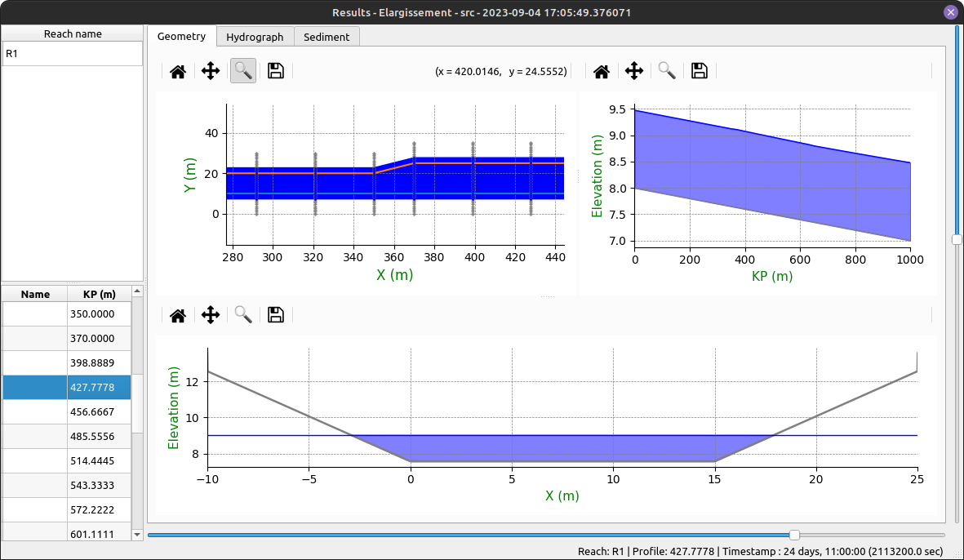Click the Name column header
964x560 pixels.
pyautogui.click(x=35, y=294)
